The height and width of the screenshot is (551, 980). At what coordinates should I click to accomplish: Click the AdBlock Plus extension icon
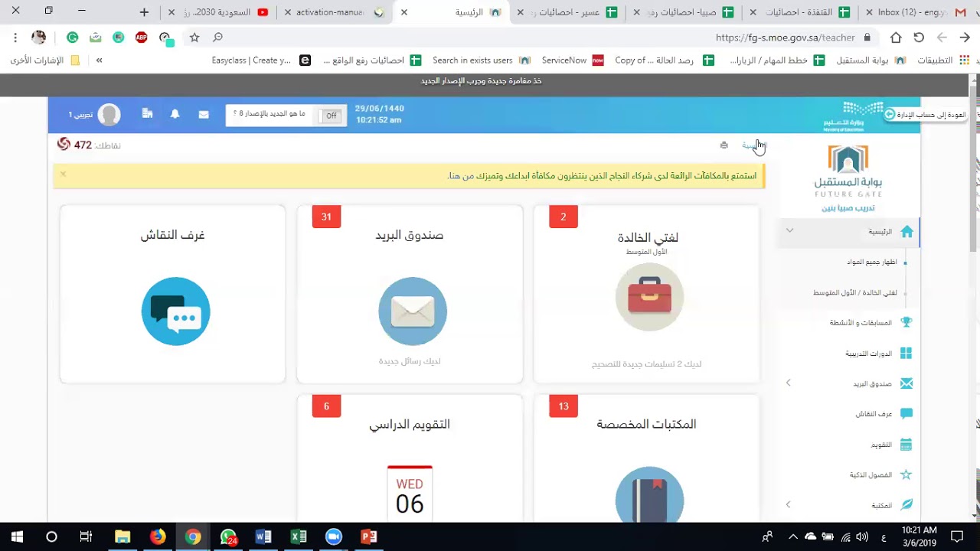coord(141,37)
